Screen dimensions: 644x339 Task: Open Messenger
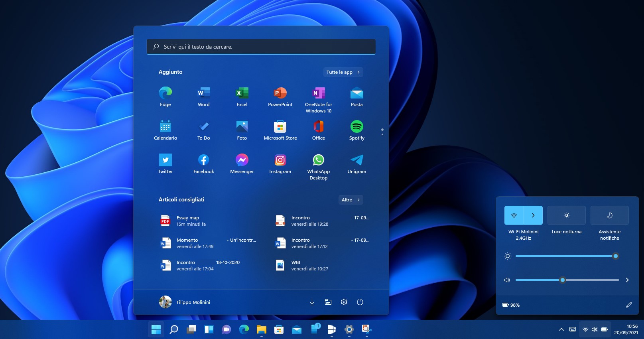(242, 164)
